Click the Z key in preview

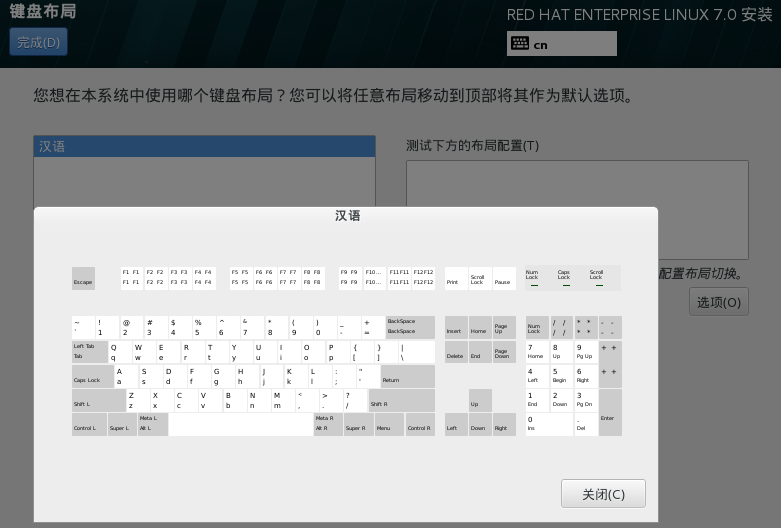[x=138, y=400]
